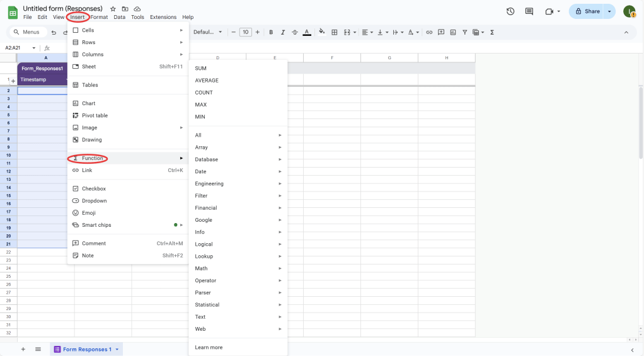Click the insert link toolbar icon
This screenshot has width=644, height=356.
pos(429,32)
